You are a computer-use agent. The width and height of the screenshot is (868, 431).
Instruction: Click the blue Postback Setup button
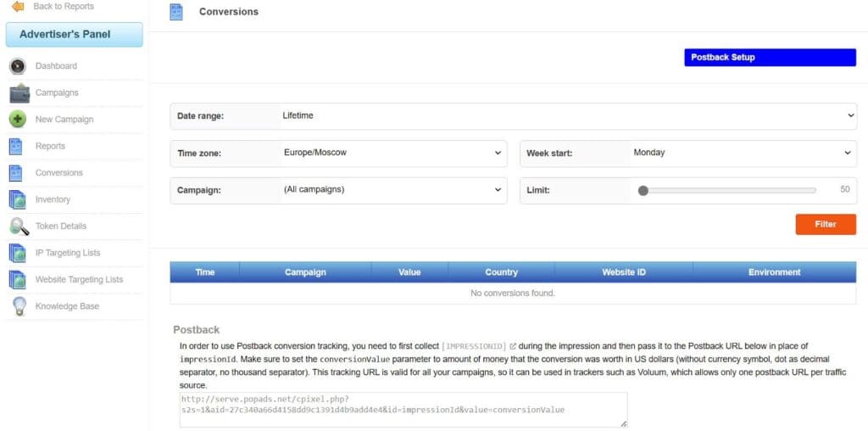tap(770, 58)
